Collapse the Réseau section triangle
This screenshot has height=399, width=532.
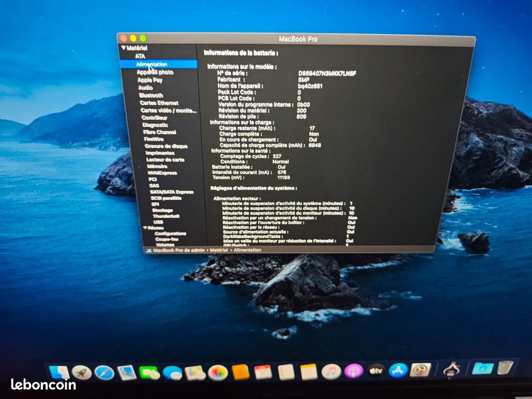(x=145, y=227)
